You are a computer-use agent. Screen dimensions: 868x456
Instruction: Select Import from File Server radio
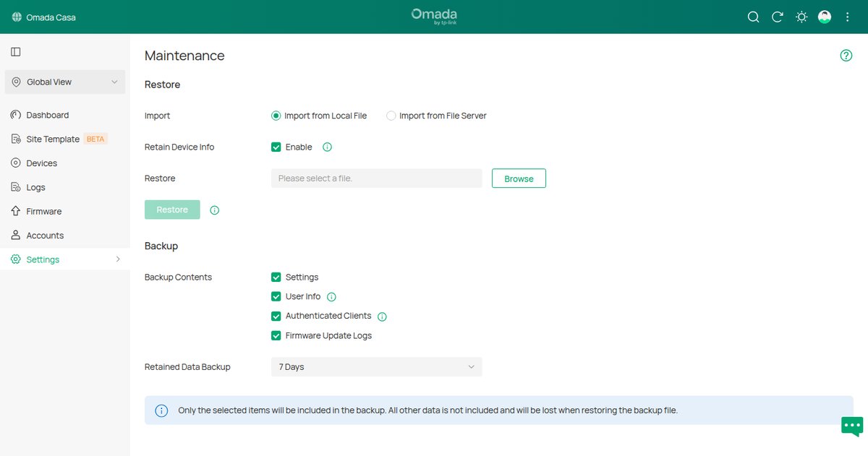[391, 116]
